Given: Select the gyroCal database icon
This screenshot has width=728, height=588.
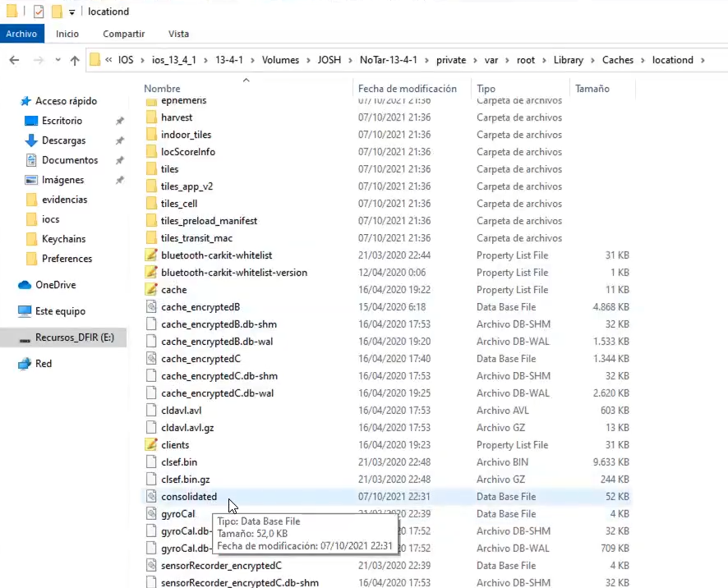Looking at the screenshot, I should pyautogui.click(x=151, y=513).
